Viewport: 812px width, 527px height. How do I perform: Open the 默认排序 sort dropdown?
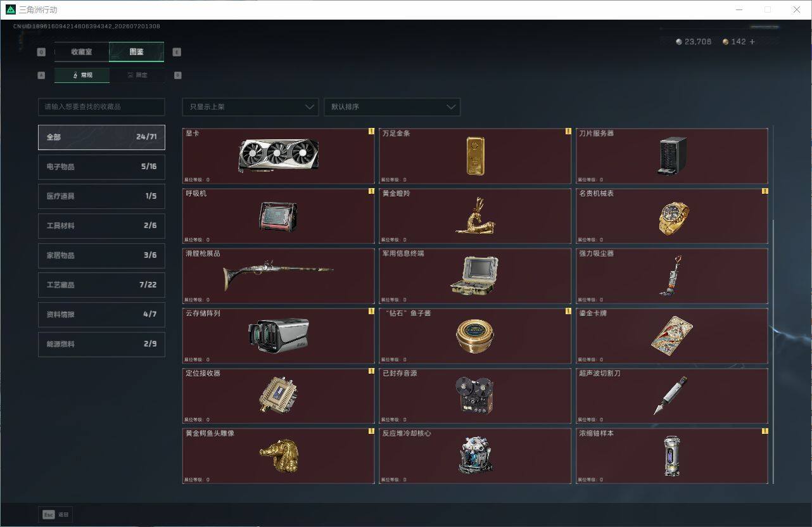[x=392, y=107]
